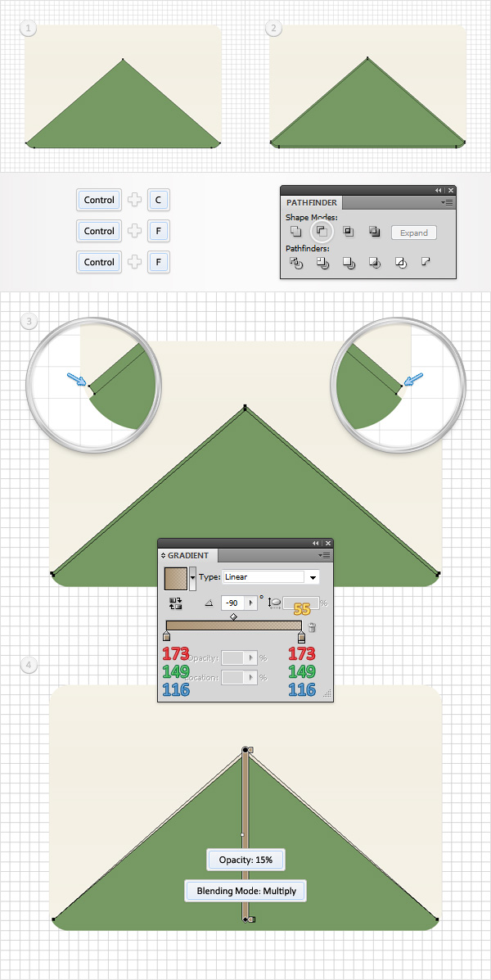Screen dimensions: 491x980
Task: Click the gradient slider bar
Action: [x=234, y=625]
